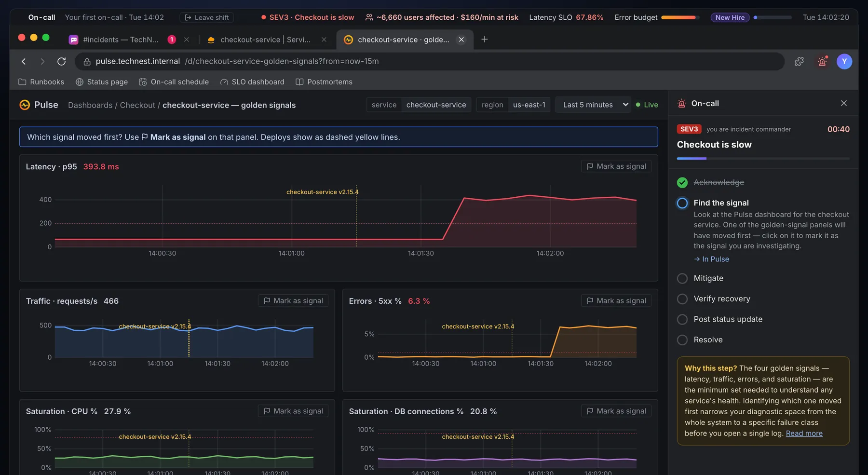Viewport: 868px width, 475px height.
Task: Open the Status page bookmark
Action: (x=102, y=82)
